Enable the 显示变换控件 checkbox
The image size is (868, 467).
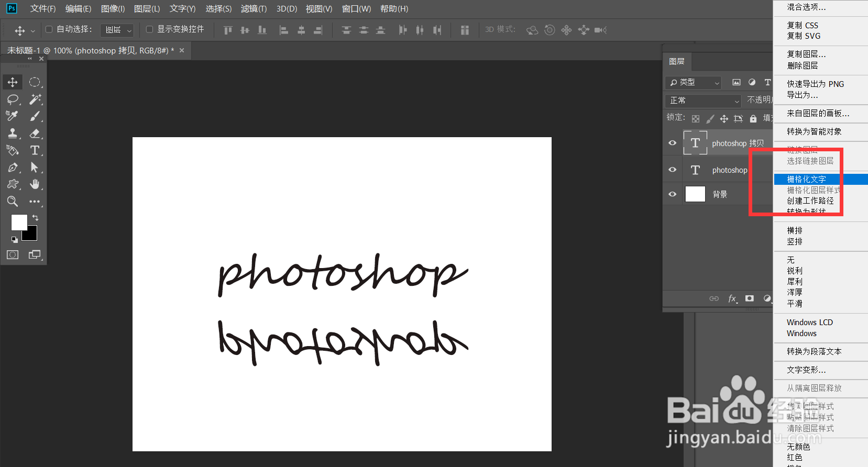click(149, 29)
